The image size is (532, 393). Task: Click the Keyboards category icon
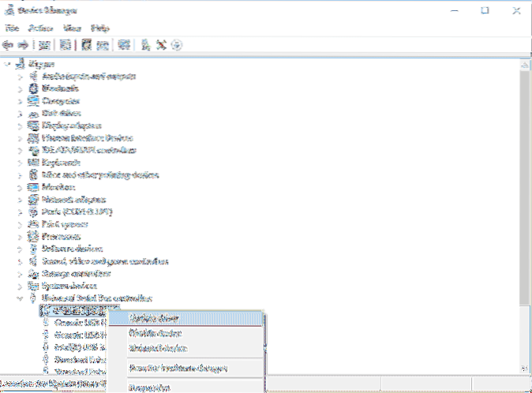tap(32, 160)
